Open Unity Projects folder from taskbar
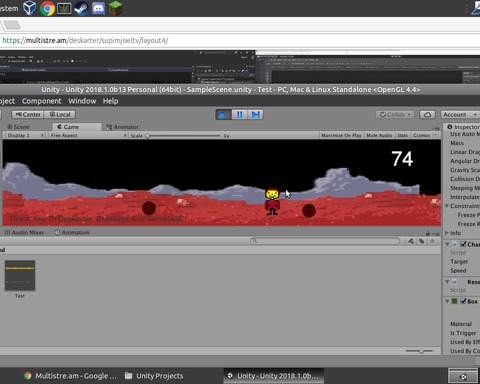The height and width of the screenshot is (384, 480). coord(154,376)
